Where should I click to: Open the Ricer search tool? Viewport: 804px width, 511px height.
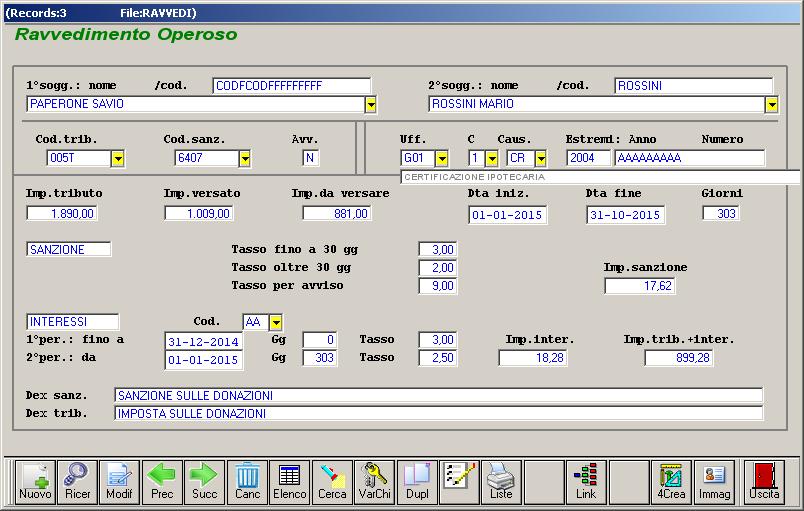pos(77,481)
